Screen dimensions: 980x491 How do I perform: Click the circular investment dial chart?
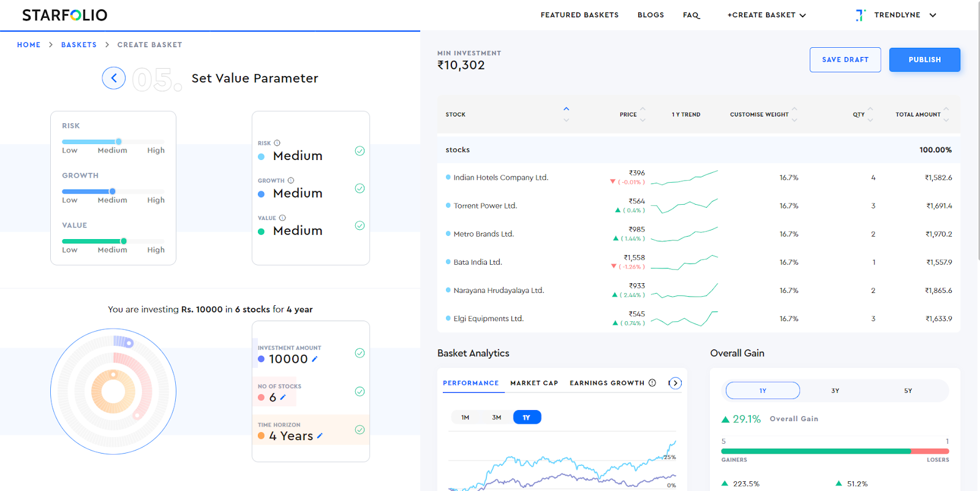click(x=113, y=392)
